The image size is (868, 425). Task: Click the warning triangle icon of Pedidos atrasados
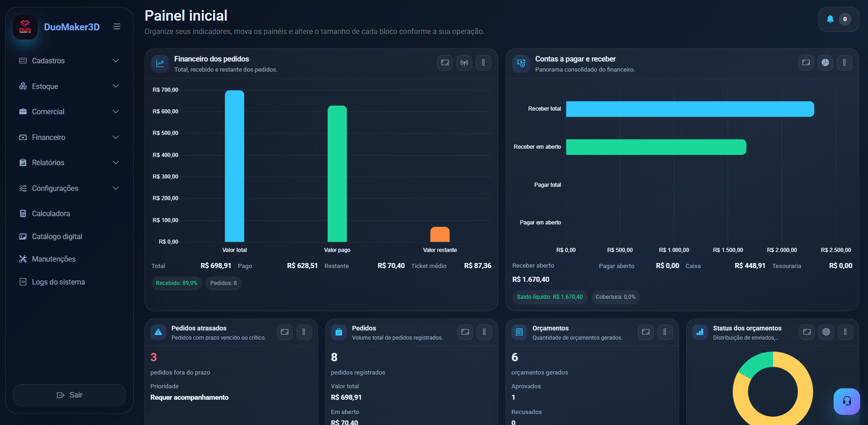click(158, 332)
